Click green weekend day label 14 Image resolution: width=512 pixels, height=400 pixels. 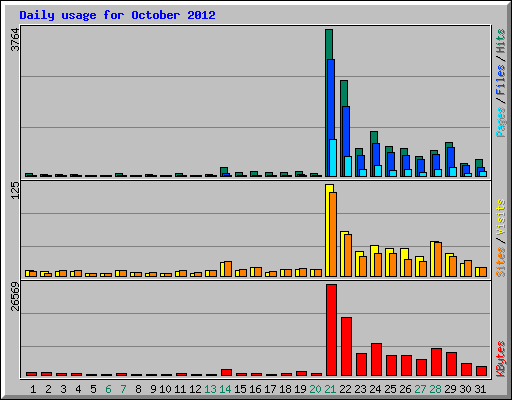(225, 389)
